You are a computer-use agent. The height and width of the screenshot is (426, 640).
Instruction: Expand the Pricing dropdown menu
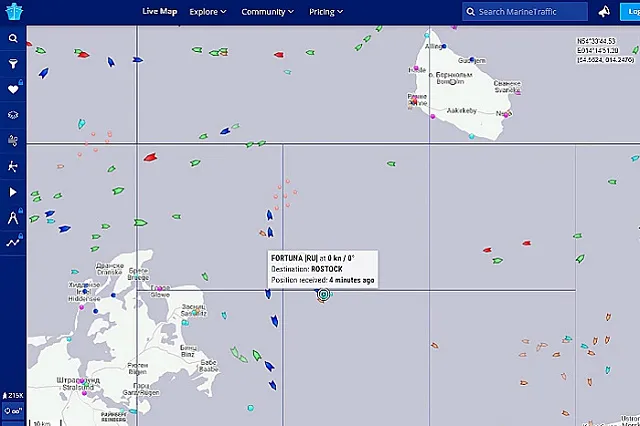pyautogui.click(x=326, y=12)
